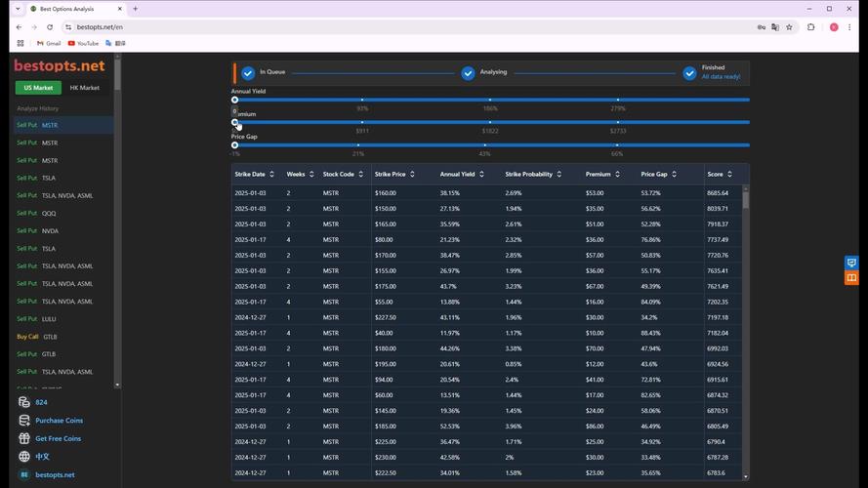Click the results table scrollbar thumb
Viewport: 868px width, 488px height.
pyautogui.click(x=746, y=200)
